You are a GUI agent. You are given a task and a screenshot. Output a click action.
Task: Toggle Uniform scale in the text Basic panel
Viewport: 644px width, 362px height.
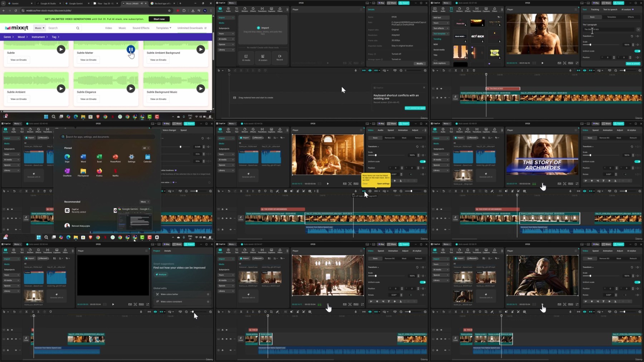tap(637, 51)
